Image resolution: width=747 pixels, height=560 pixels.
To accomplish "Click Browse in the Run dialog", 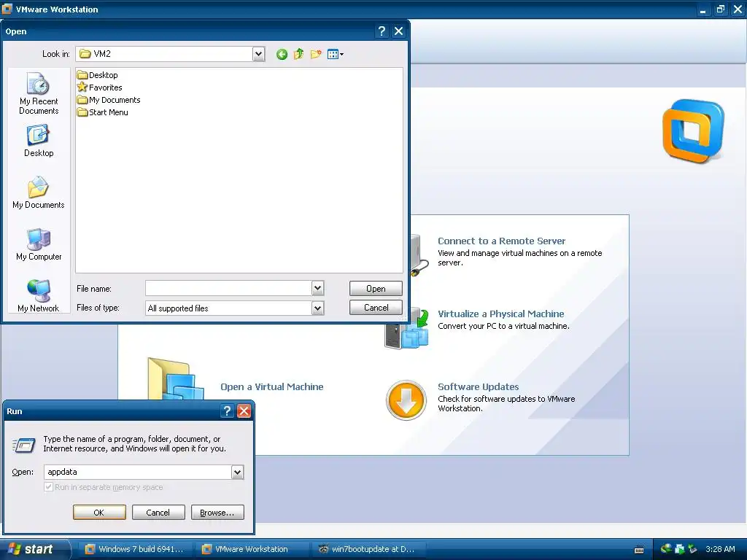I will pyautogui.click(x=217, y=513).
